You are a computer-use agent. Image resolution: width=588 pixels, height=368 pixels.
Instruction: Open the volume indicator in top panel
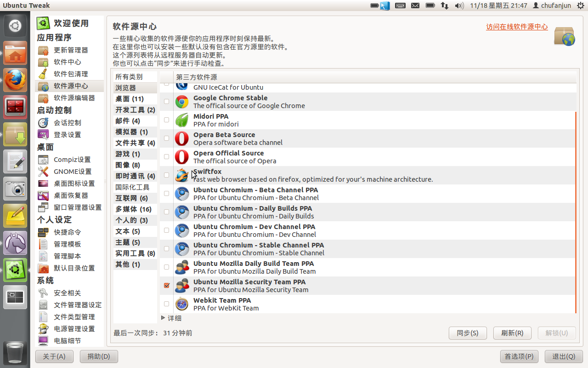pyautogui.click(x=459, y=6)
